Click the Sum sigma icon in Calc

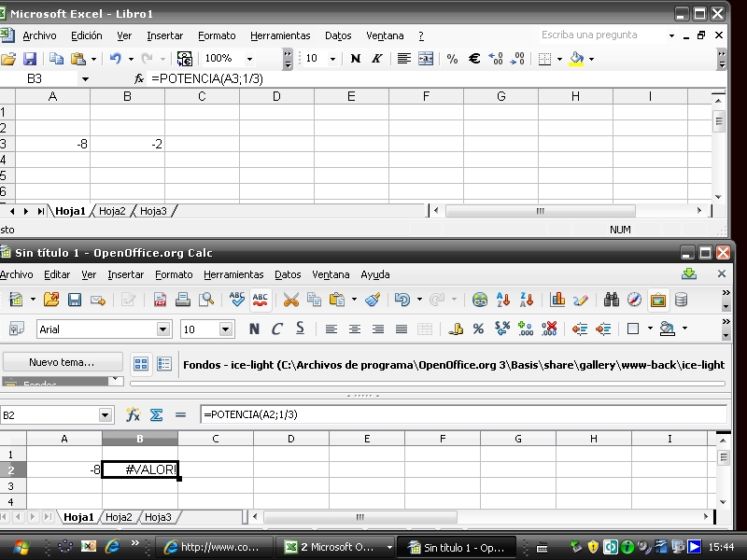coord(156,414)
